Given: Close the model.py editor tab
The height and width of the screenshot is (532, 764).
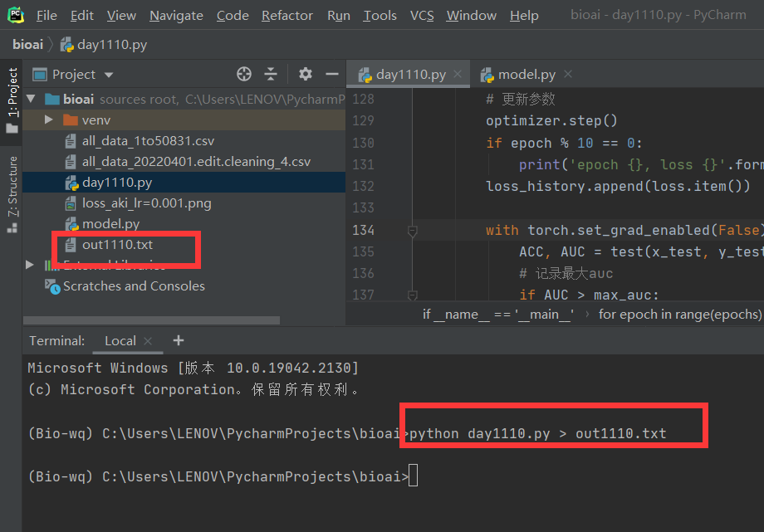Looking at the screenshot, I should click(568, 74).
